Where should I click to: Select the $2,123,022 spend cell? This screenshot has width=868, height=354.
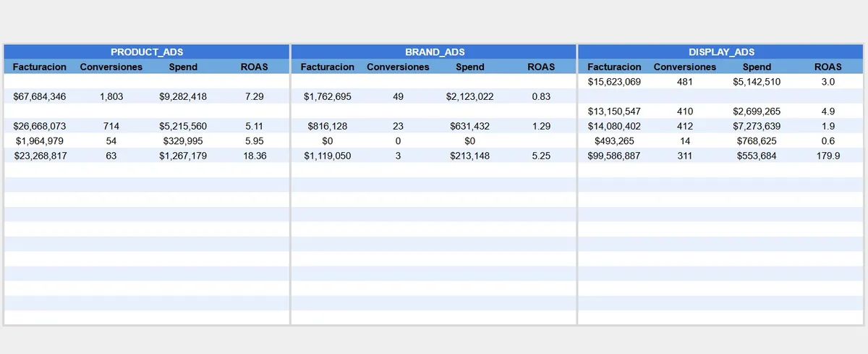tap(470, 96)
